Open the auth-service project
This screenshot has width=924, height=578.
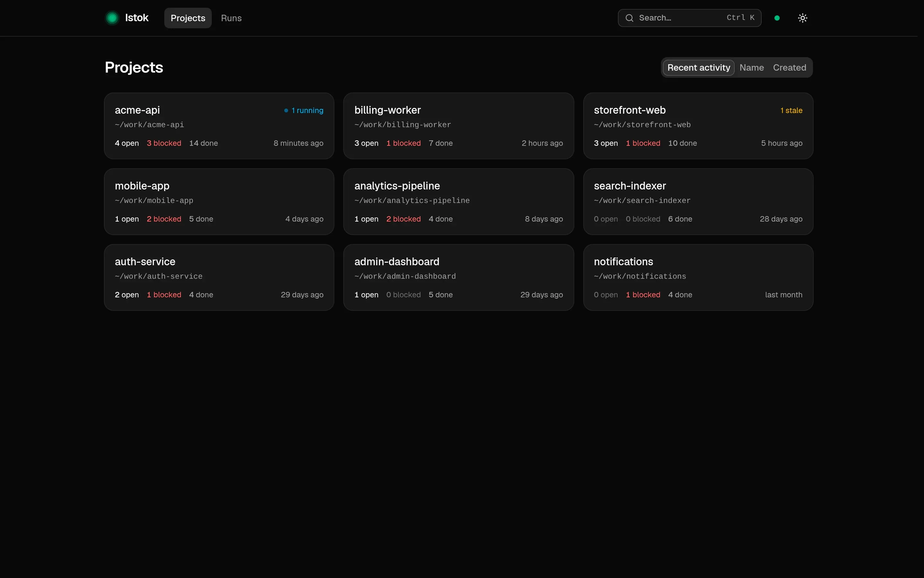pyautogui.click(x=219, y=277)
